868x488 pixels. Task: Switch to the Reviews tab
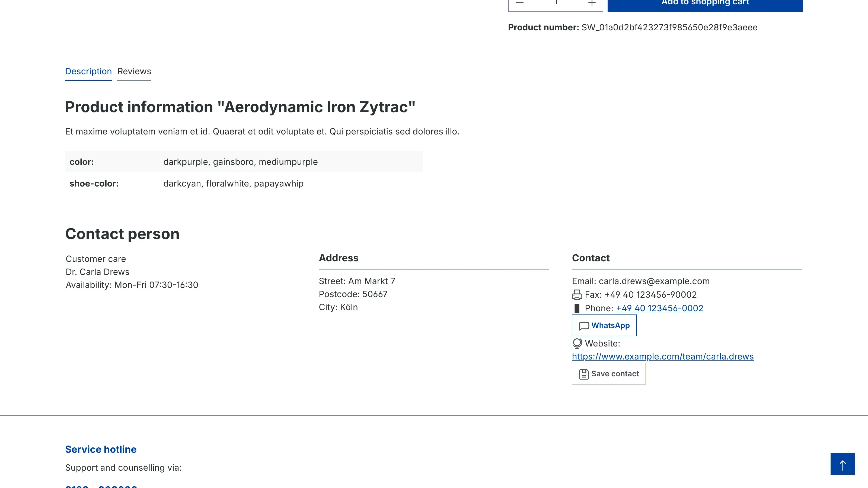(134, 71)
